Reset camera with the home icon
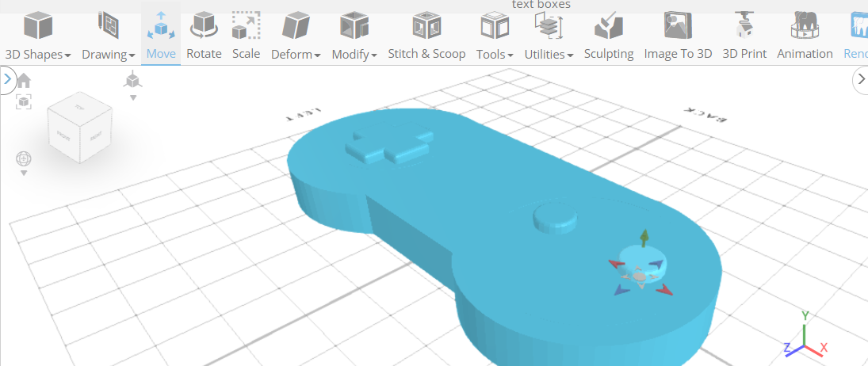Viewport: 868px width, 366px height. point(24,82)
